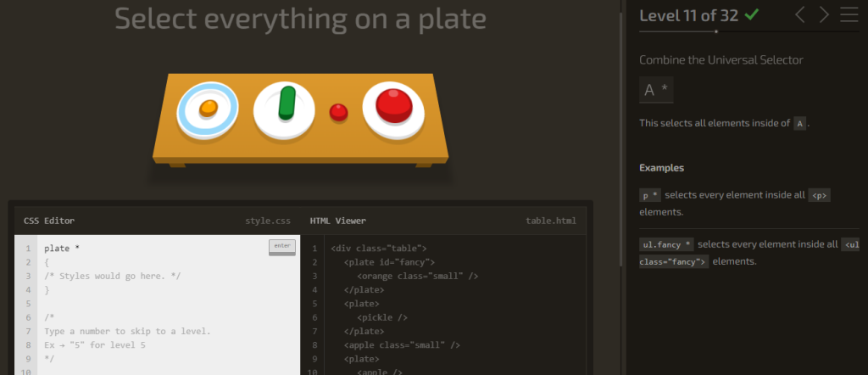Click the small apple on the table
Image resolution: width=868 pixels, height=375 pixels.
pyautogui.click(x=338, y=113)
